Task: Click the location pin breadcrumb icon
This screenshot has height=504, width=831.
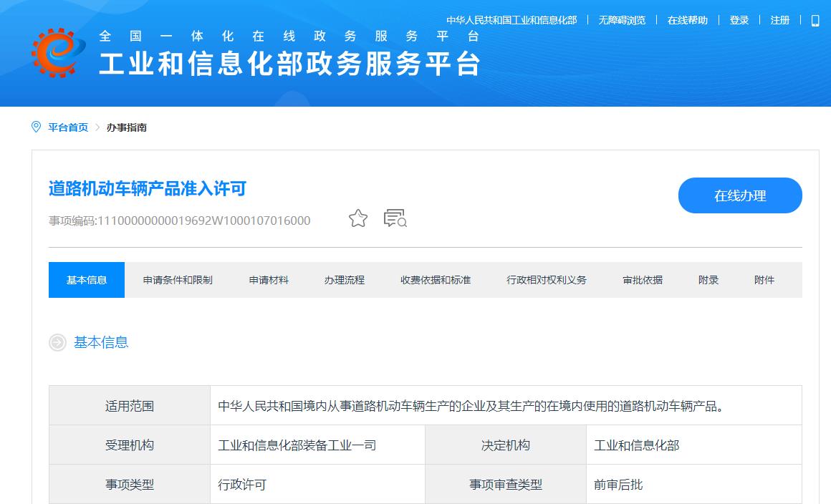Action: pos(37,127)
